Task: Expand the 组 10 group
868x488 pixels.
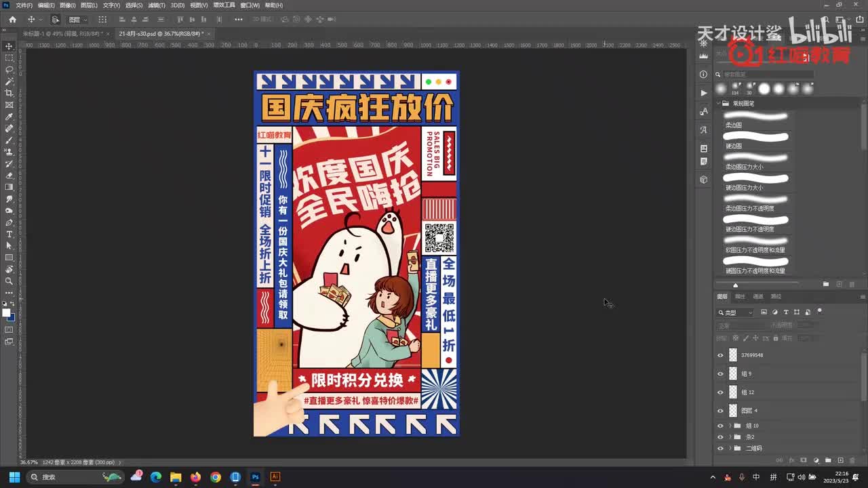Action: 730,426
